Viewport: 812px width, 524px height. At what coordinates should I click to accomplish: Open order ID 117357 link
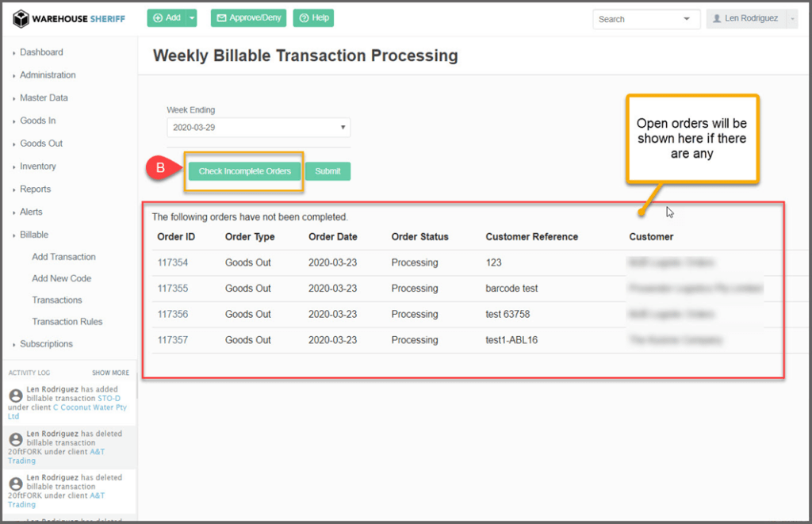173,340
